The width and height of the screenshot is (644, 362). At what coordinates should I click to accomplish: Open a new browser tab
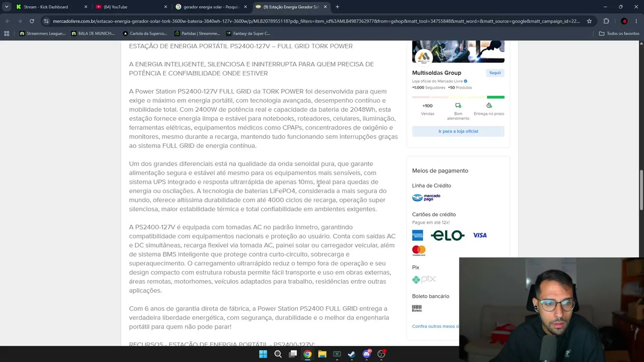(x=337, y=7)
